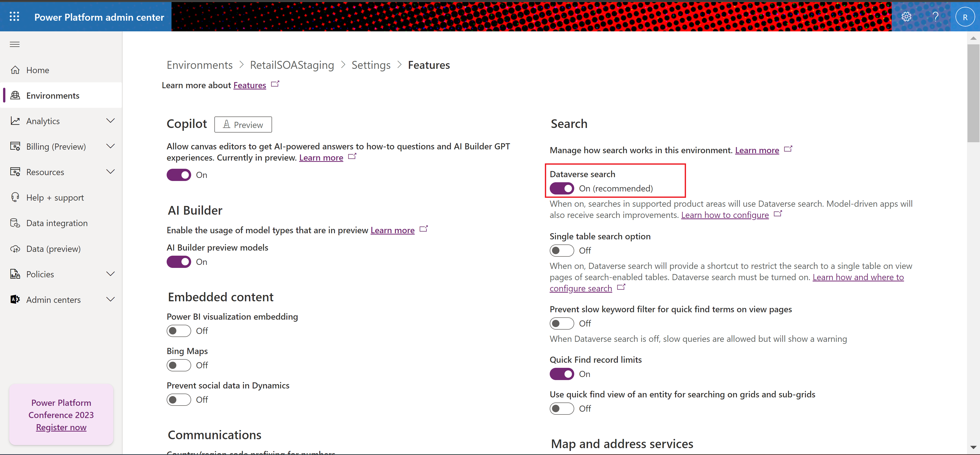
Task: Click the Resources icon in sidebar
Action: coord(15,172)
